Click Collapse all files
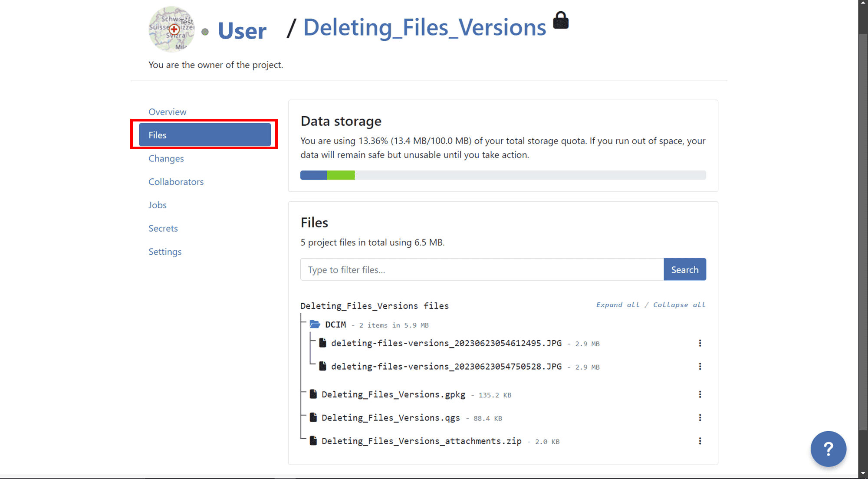 [679, 305]
